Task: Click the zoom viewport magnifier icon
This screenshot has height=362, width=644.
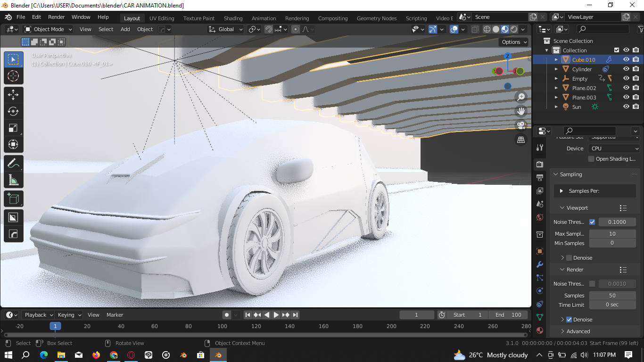Action: [x=521, y=97]
